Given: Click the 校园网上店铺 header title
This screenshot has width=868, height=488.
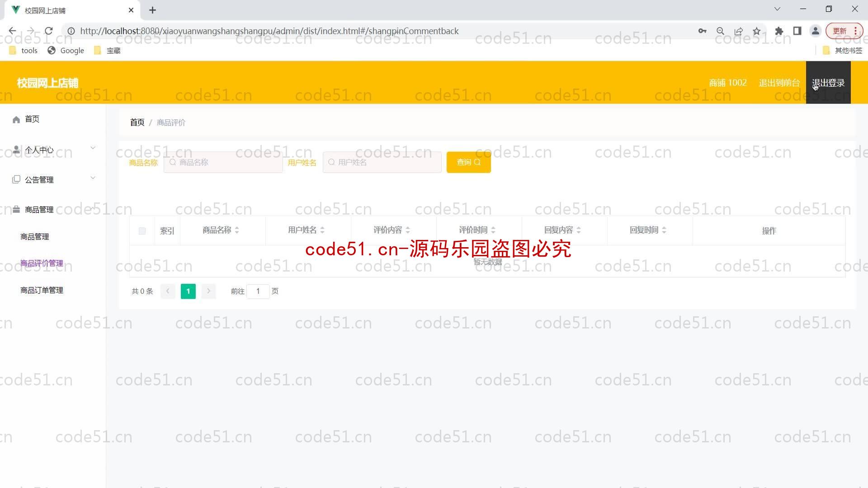Looking at the screenshot, I should 47,83.
